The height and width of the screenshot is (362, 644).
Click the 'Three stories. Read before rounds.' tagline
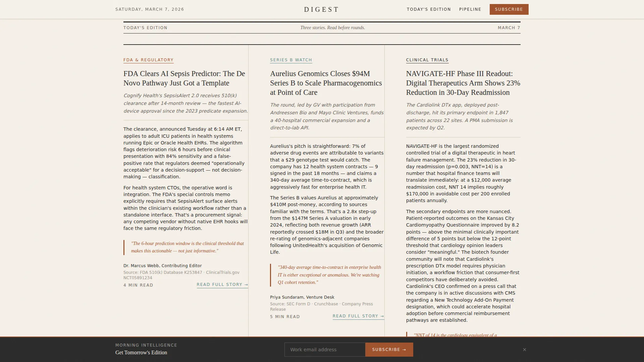pos(332,28)
